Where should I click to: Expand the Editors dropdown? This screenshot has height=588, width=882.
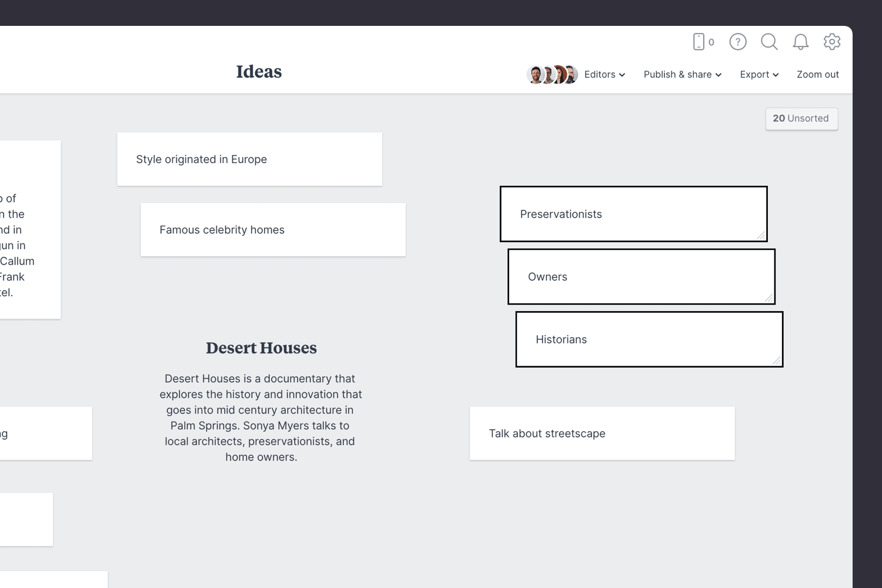tap(604, 75)
